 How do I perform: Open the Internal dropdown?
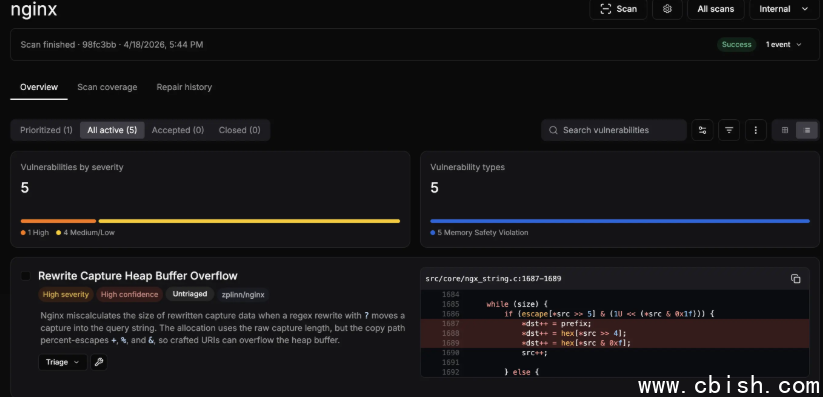(x=784, y=9)
